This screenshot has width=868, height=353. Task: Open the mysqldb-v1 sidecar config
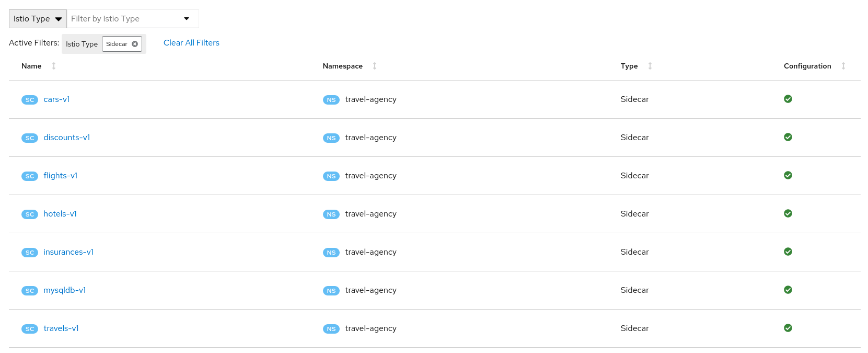[x=65, y=290]
